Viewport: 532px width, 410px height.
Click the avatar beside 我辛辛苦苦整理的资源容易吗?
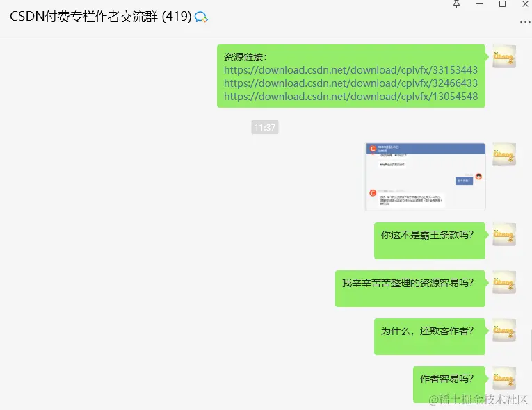[504, 282]
